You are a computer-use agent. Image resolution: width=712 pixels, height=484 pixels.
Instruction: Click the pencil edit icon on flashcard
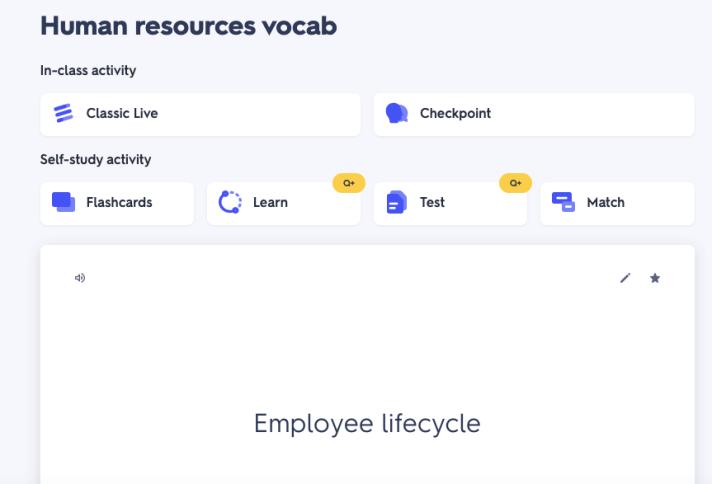(625, 278)
